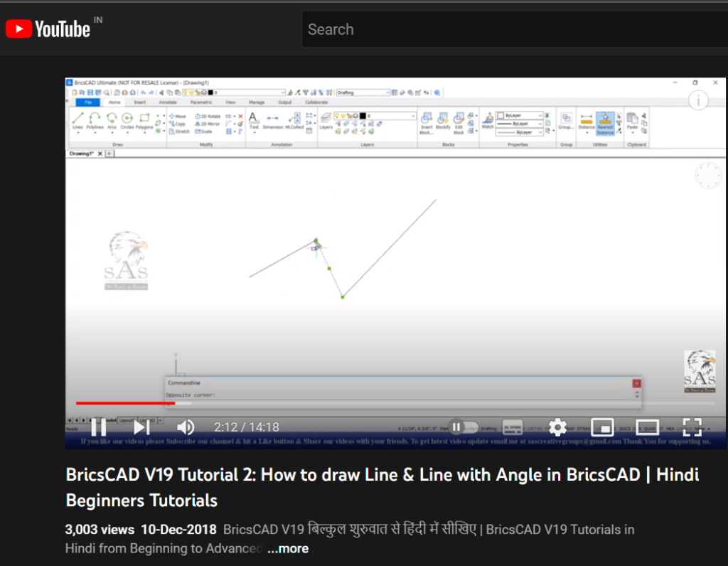
Task: Toggle QUAD in the status bar
Action: tap(650, 428)
